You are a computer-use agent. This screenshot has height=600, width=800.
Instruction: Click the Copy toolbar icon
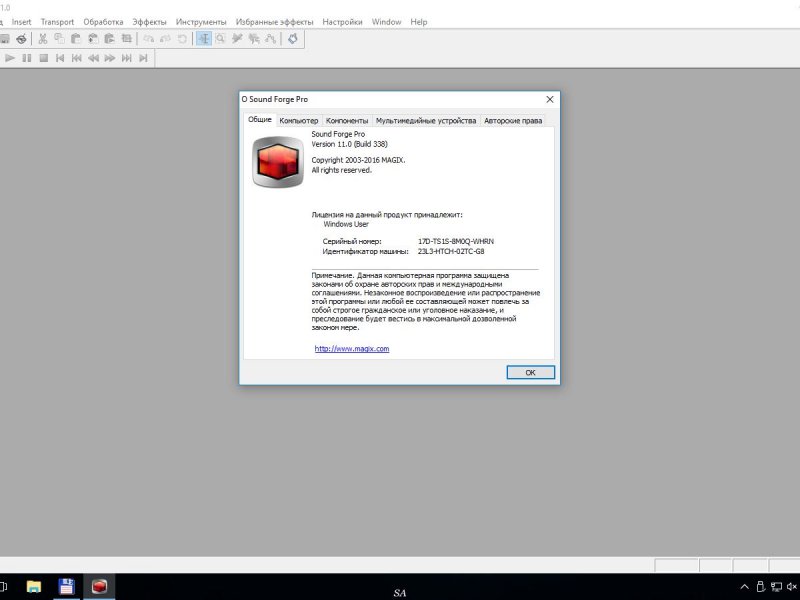coord(59,39)
